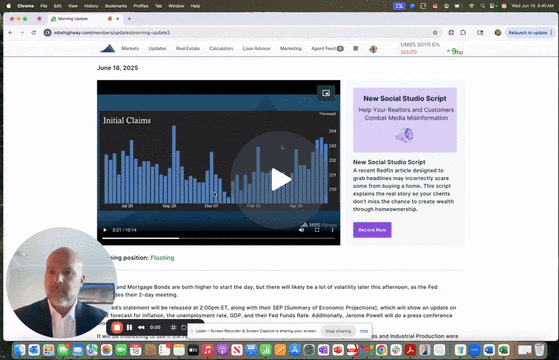Open the video's three-dot options menu

pyautogui.click(x=332, y=230)
